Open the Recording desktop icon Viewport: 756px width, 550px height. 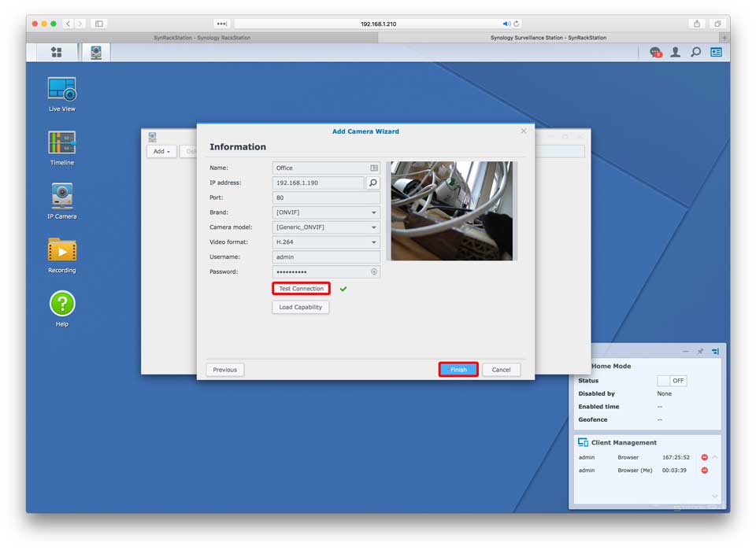click(x=61, y=250)
